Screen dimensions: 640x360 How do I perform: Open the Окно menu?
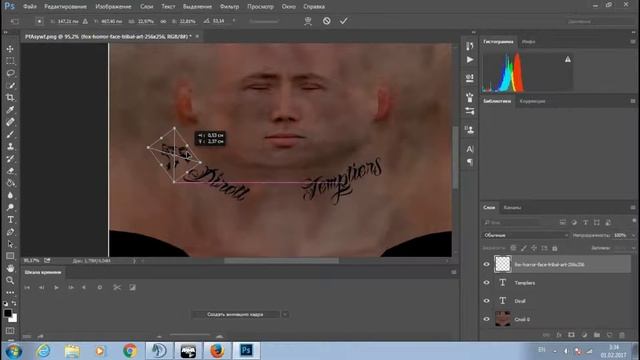click(x=289, y=7)
